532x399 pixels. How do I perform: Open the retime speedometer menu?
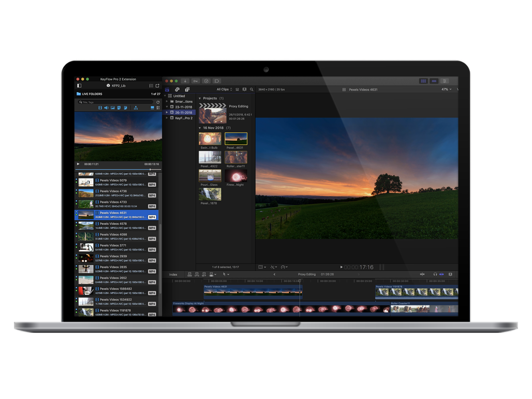[x=284, y=267]
